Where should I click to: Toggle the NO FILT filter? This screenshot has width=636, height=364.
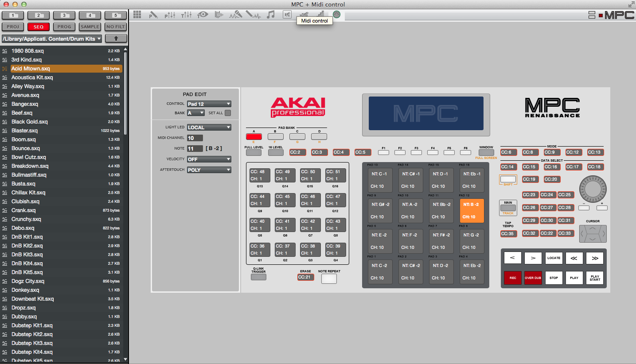point(115,27)
